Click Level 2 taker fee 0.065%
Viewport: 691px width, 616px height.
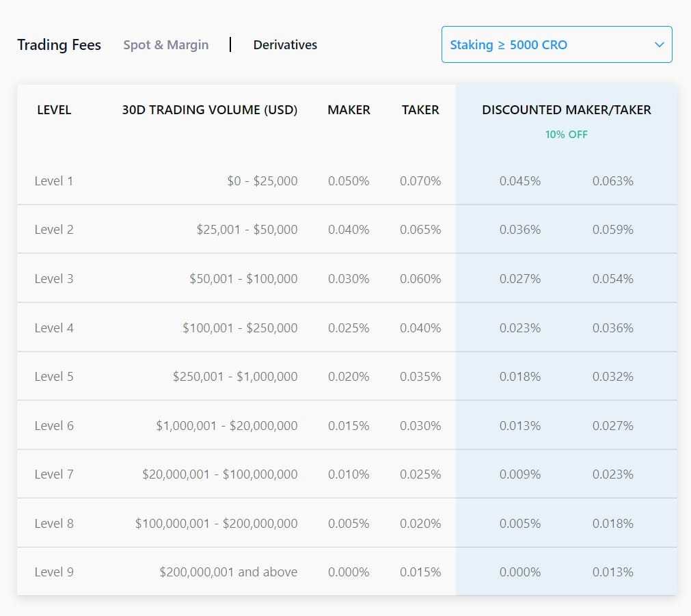click(420, 229)
